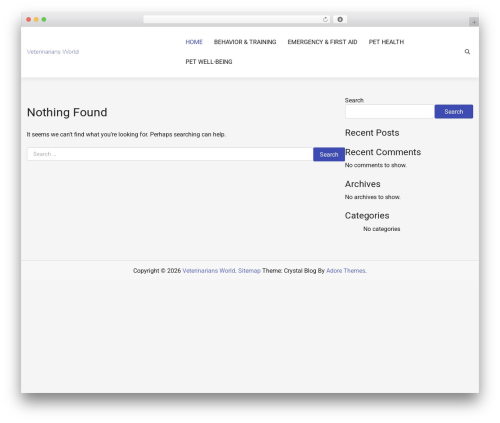Go to Emergency & First Aid
The image size is (500, 423).
tap(322, 42)
